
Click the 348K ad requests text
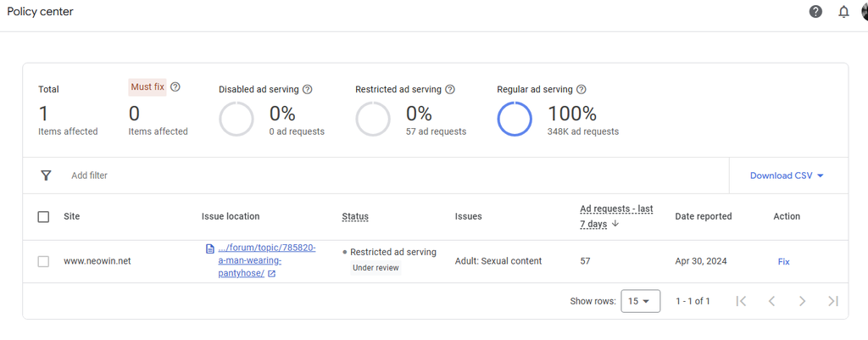coord(583,131)
